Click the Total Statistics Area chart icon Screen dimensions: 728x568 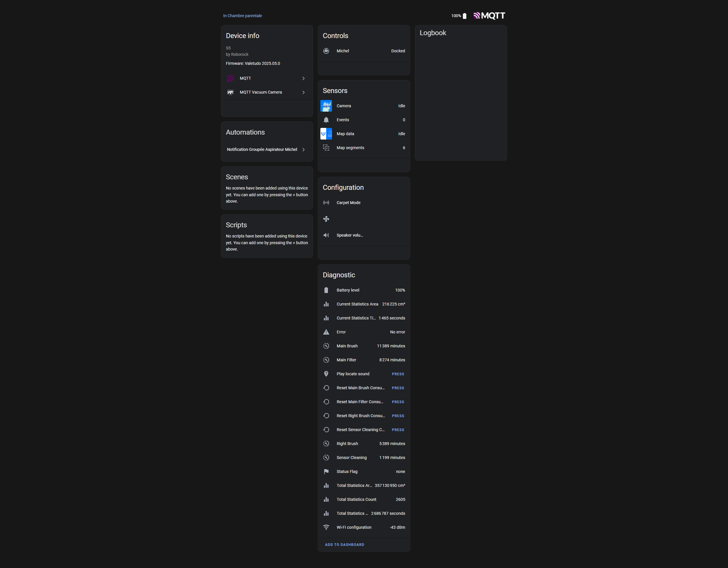click(326, 486)
